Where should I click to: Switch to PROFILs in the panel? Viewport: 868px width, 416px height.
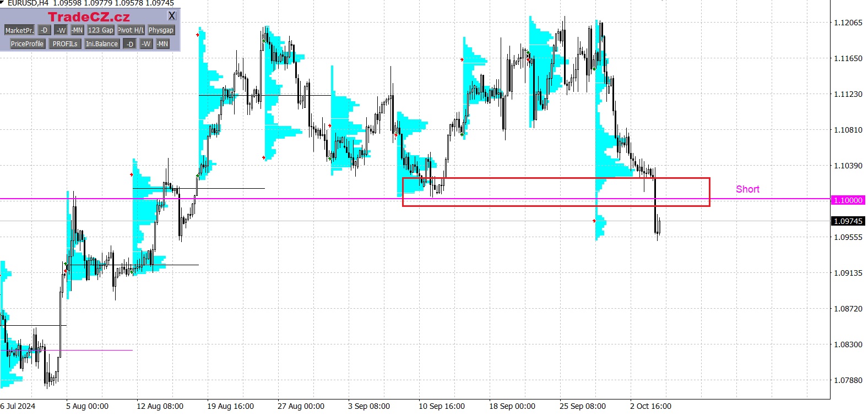pos(65,44)
